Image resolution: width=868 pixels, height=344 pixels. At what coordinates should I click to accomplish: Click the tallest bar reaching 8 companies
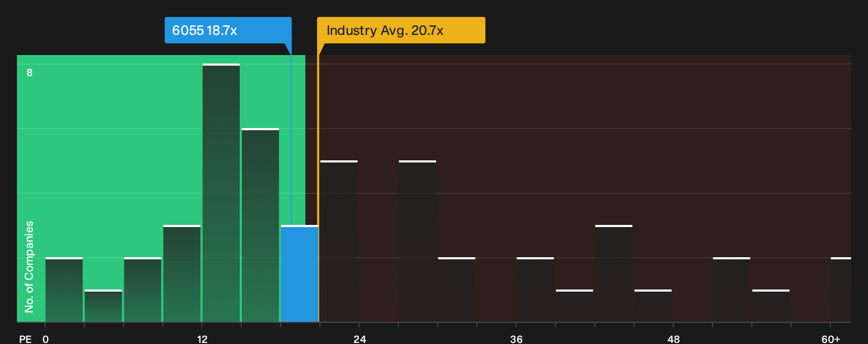click(x=221, y=193)
